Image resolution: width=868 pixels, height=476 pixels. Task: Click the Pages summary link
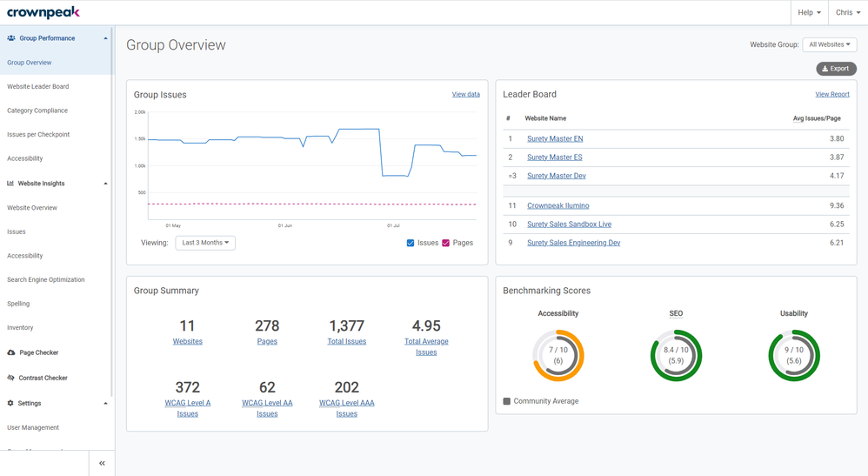(x=267, y=341)
